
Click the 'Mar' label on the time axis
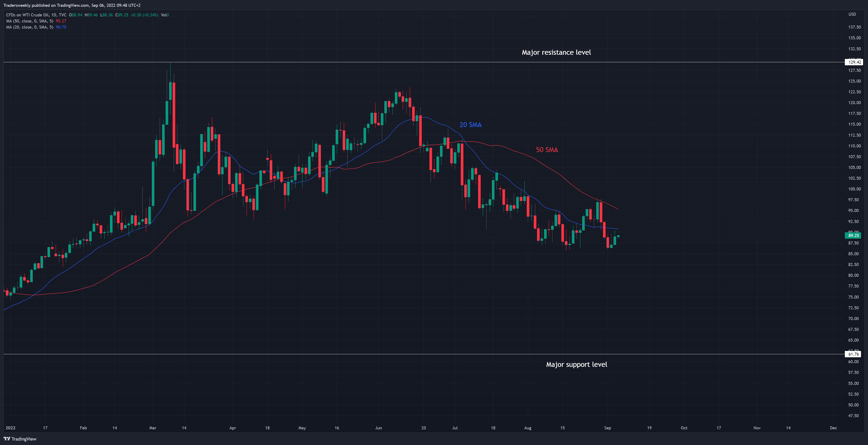(x=153, y=428)
